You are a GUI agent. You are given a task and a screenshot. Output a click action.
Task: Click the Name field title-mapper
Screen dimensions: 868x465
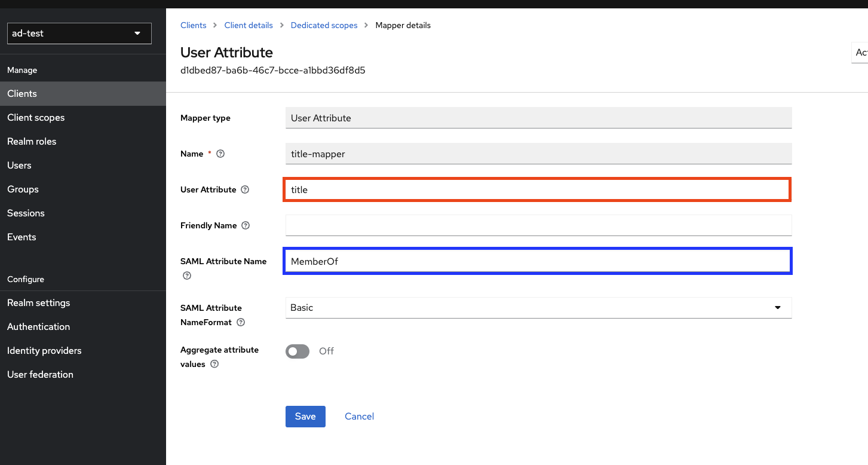(x=538, y=154)
